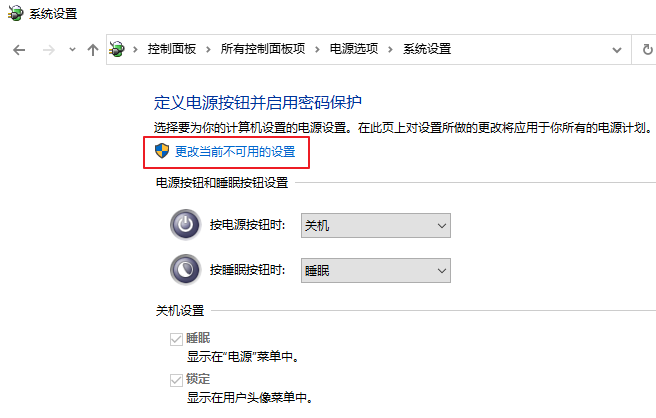Click the 系统设置 window title bar icon
Image resolution: width=656 pixels, height=418 pixels.
click(x=15, y=13)
